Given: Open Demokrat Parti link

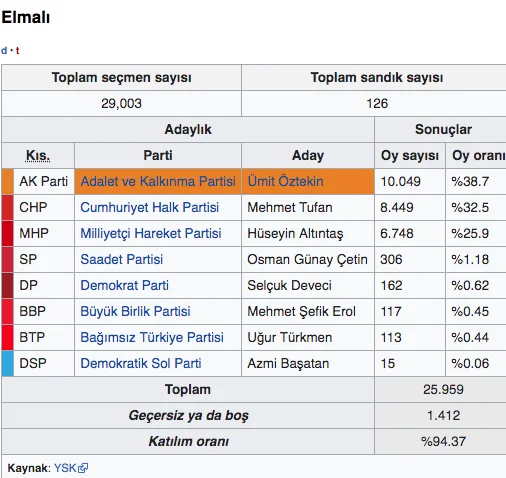Looking at the screenshot, I should coord(125,285).
